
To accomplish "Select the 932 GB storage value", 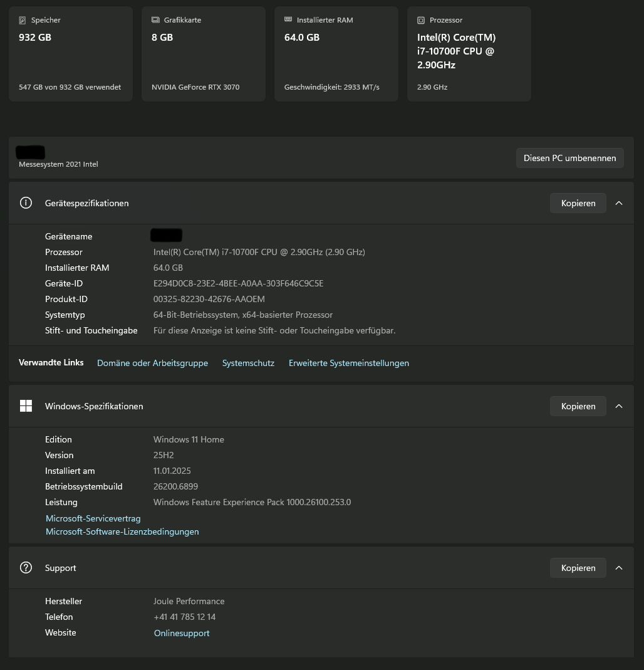I will click(x=35, y=37).
